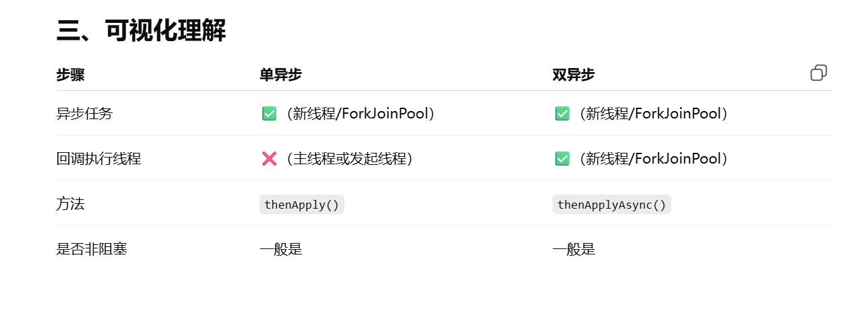Click the 异步任务 row label

(84, 114)
